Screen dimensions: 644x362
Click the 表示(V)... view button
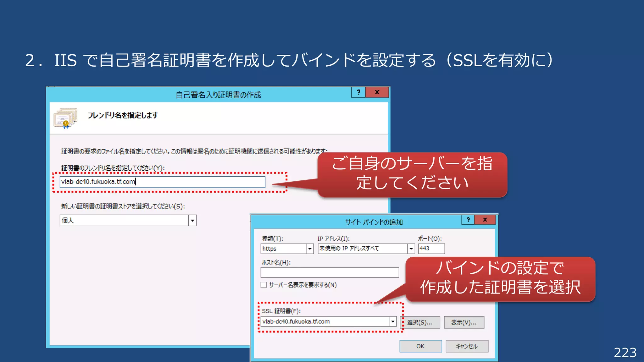464,322
